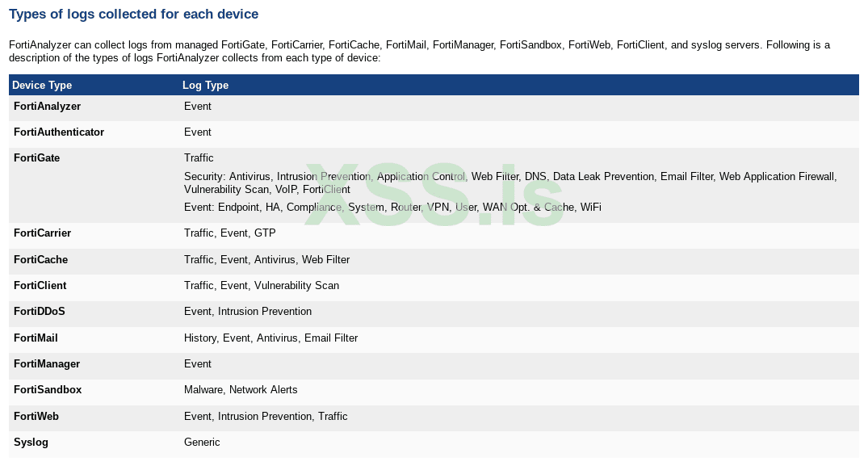Image resolution: width=868 pixels, height=470 pixels.
Task: Click the FortiMail device row label
Action: click(x=36, y=338)
